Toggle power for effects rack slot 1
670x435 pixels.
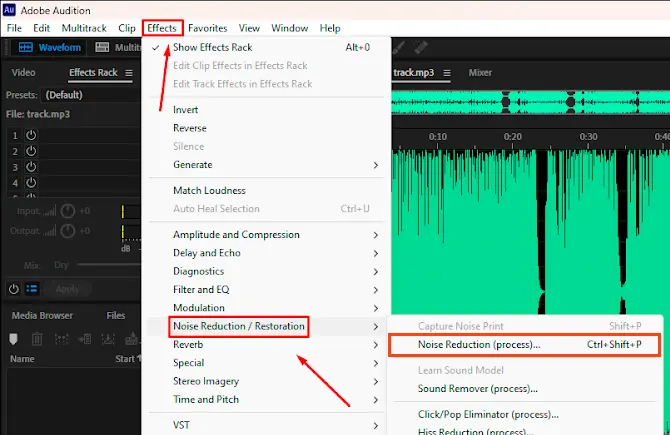coord(31,135)
